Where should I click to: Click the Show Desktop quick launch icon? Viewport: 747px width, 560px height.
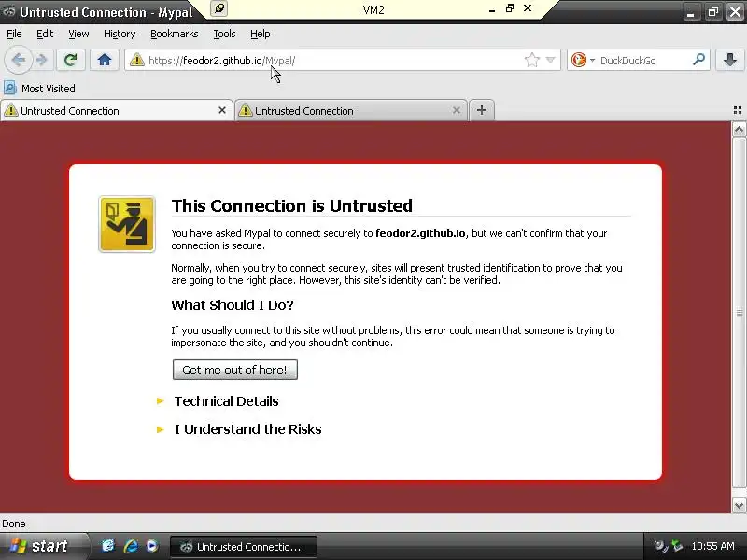tap(108, 546)
